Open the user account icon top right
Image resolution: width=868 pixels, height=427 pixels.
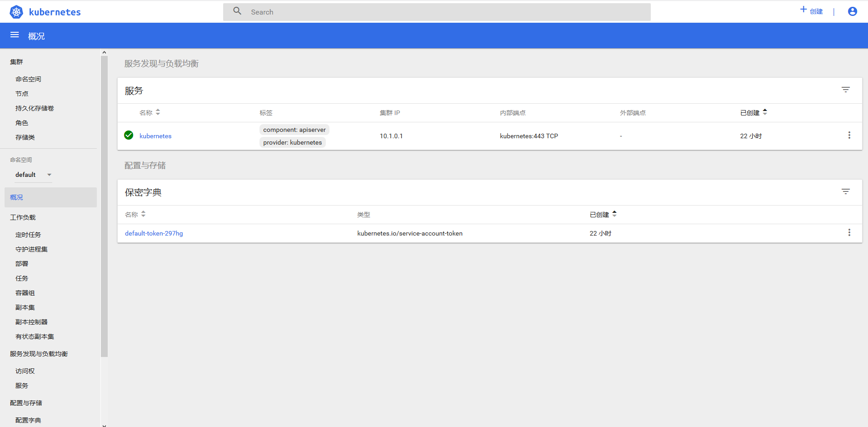click(852, 11)
